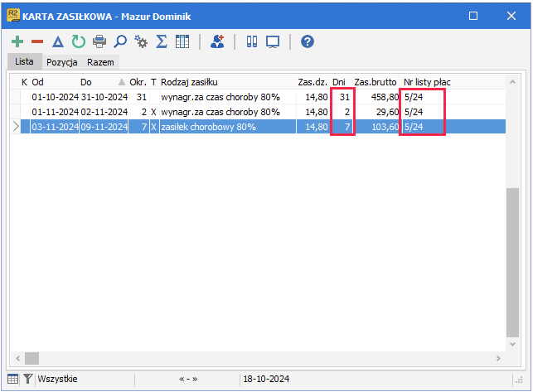Select row starting 01-11-2024
The width and height of the screenshot is (533, 392).
pyautogui.click(x=258, y=112)
